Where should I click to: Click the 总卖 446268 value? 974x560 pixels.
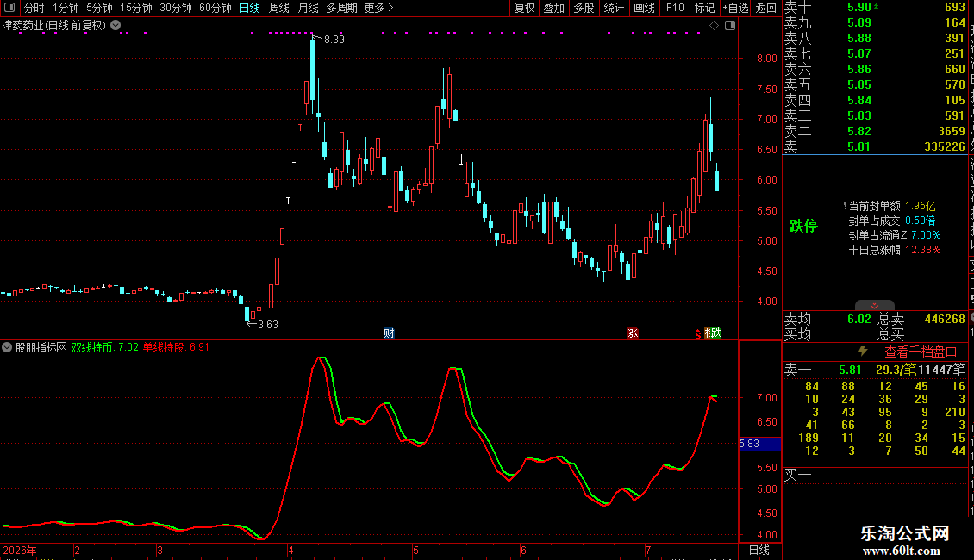[945, 319]
